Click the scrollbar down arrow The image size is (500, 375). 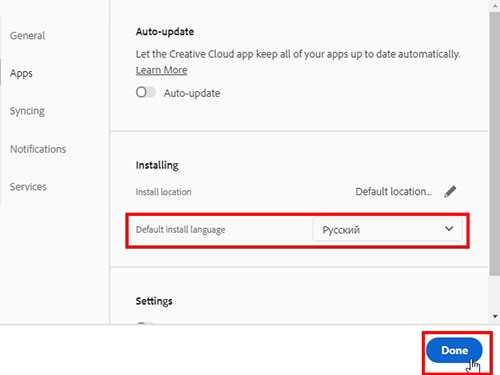click(x=495, y=316)
